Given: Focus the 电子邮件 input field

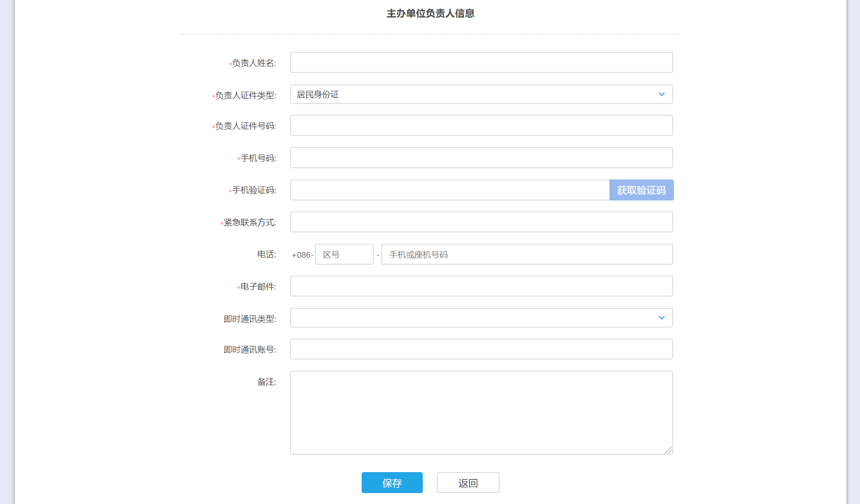Looking at the screenshot, I should [x=481, y=286].
